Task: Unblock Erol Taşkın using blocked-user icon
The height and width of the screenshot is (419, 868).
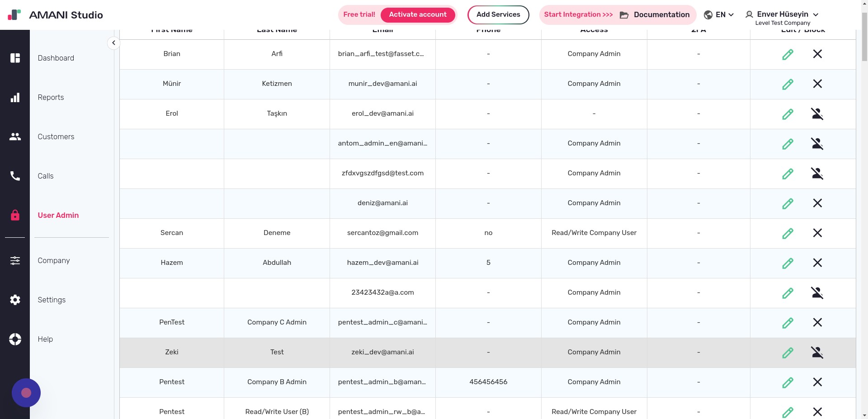Action: (x=817, y=114)
